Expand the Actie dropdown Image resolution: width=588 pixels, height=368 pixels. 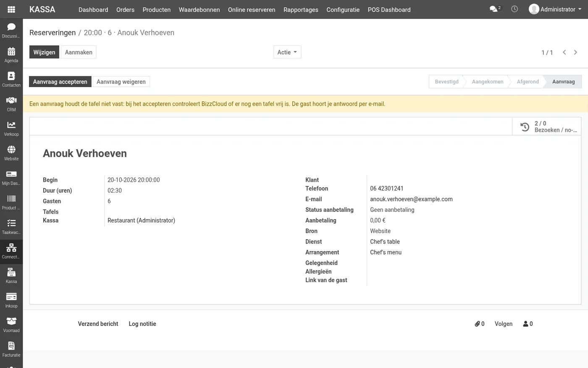(287, 52)
